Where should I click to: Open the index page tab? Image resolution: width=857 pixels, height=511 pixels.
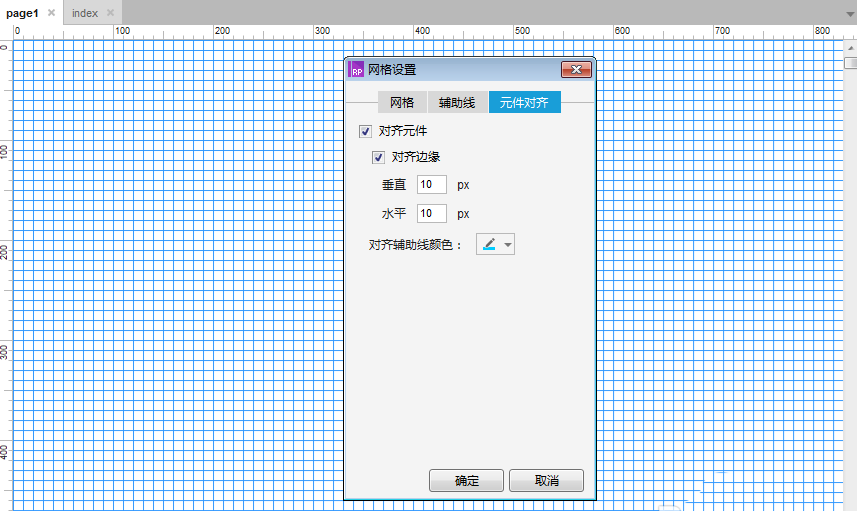click(x=85, y=13)
